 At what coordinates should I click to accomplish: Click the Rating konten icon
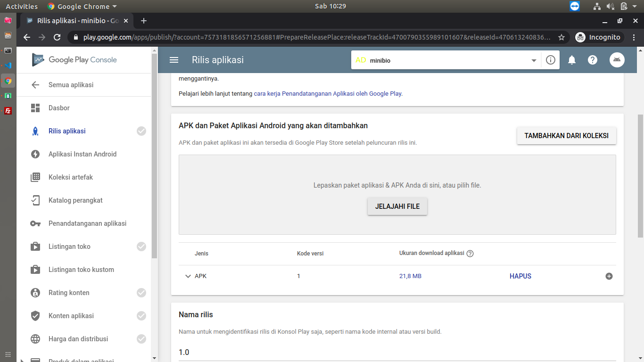pos(35,293)
